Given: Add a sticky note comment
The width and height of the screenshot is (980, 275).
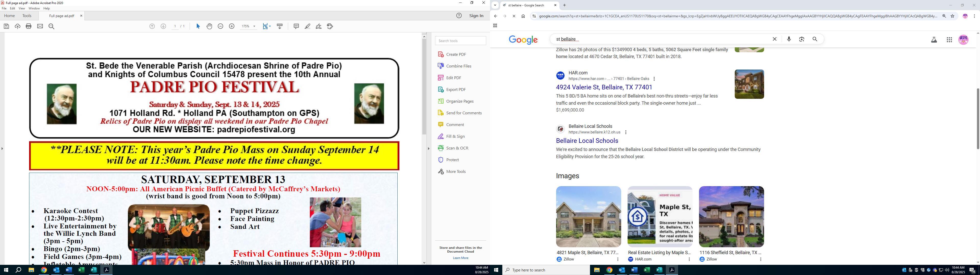Looking at the screenshot, I should click(296, 26).
